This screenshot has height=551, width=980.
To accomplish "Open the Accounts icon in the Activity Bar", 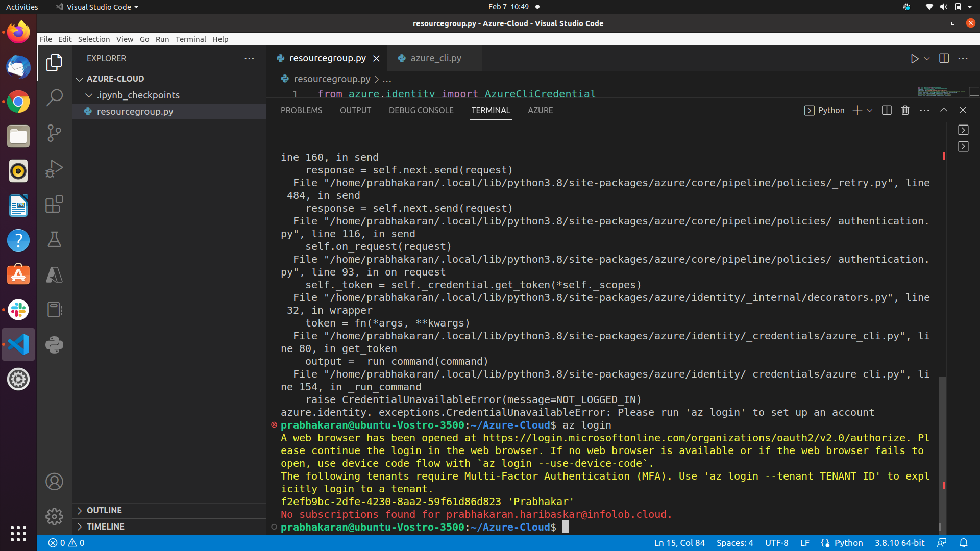I will [x=54, y=481].
